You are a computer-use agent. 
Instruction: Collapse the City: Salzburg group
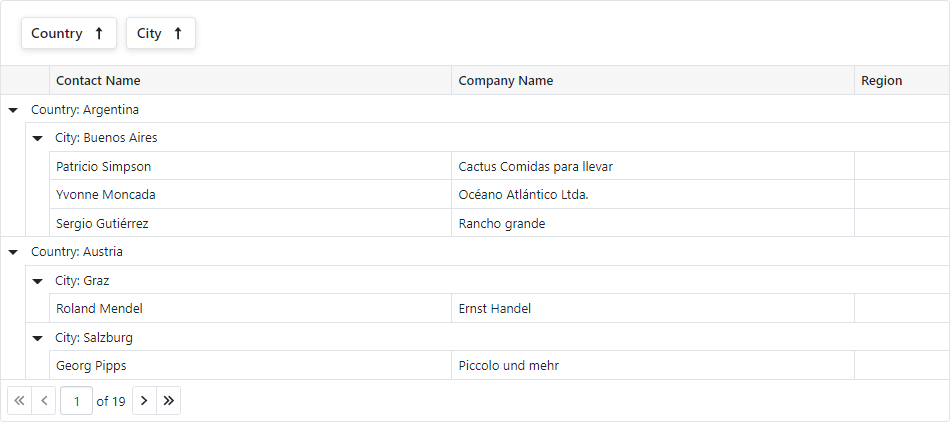tap(38, 338)
